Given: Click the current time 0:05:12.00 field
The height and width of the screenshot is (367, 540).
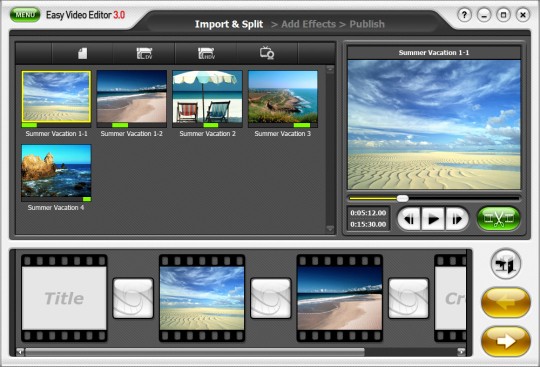Looking at the screenshot, I should [x=368, y=213].
